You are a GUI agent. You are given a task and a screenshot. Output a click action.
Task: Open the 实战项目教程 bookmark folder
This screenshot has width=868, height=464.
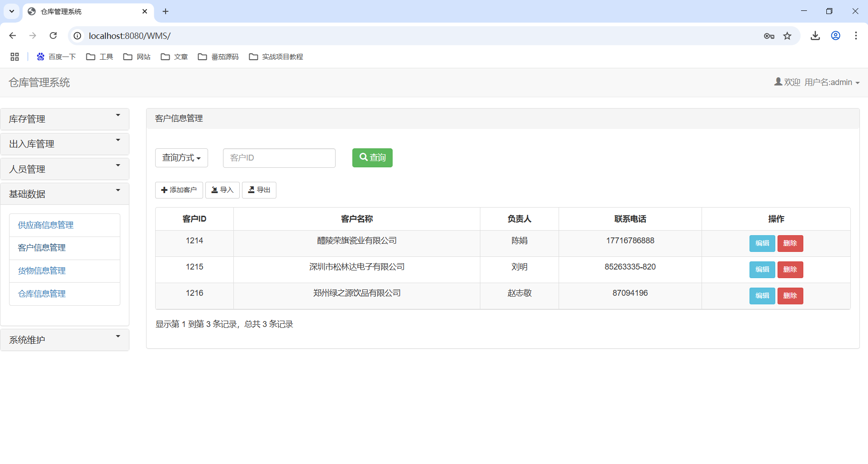(276, 57)
